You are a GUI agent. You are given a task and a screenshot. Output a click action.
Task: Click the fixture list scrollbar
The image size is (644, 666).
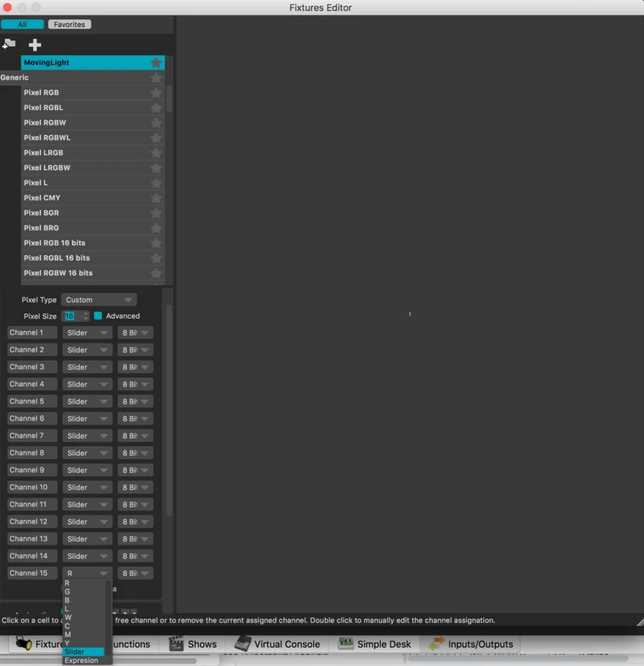click(x=169, y=99)
